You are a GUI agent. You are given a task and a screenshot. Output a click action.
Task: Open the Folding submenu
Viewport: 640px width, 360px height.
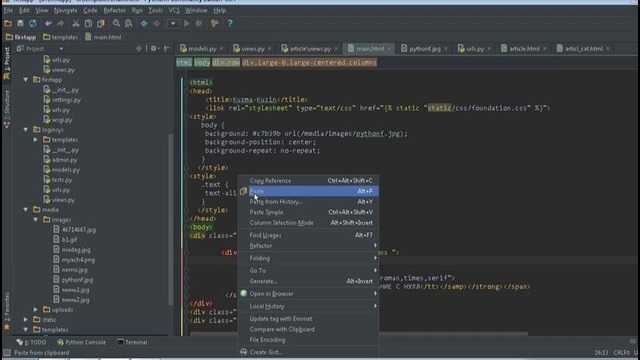(309, 258)
